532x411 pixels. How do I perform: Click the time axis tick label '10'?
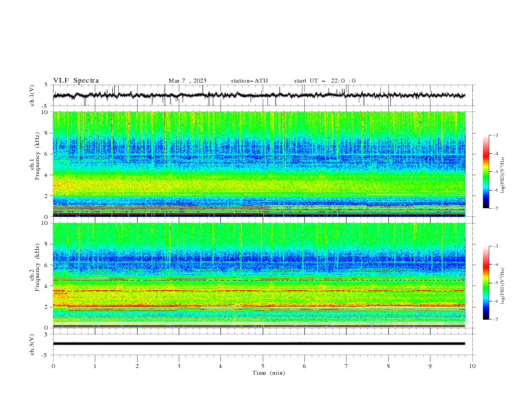click(472, 366)
